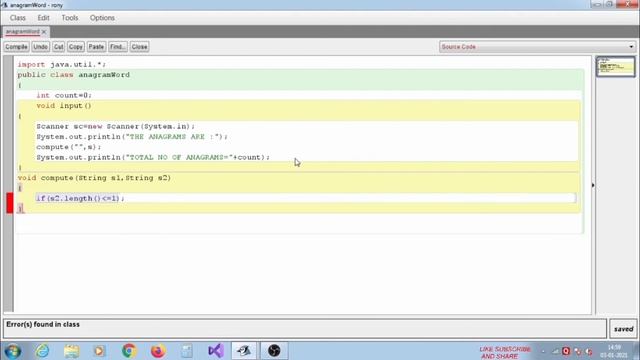Click the Find... button

[118, 47]
